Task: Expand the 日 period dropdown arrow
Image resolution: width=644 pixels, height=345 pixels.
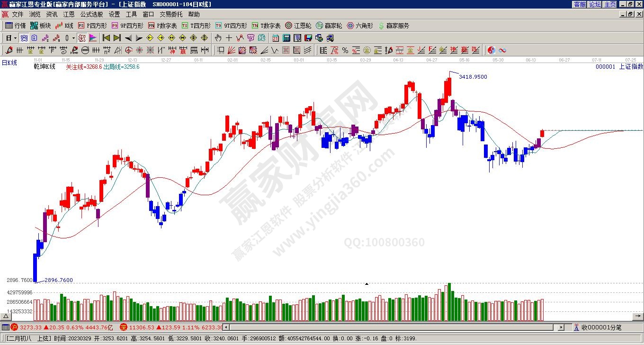Action: point(15,38)
